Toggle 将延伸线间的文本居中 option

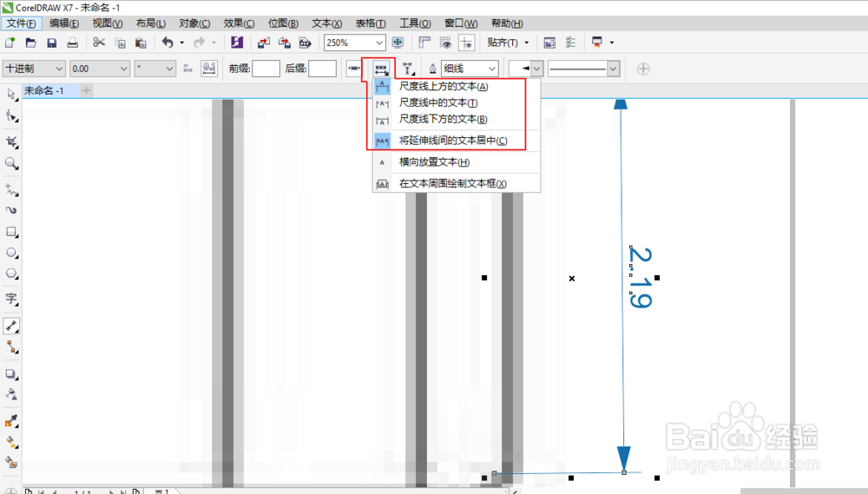coord(457,141)
